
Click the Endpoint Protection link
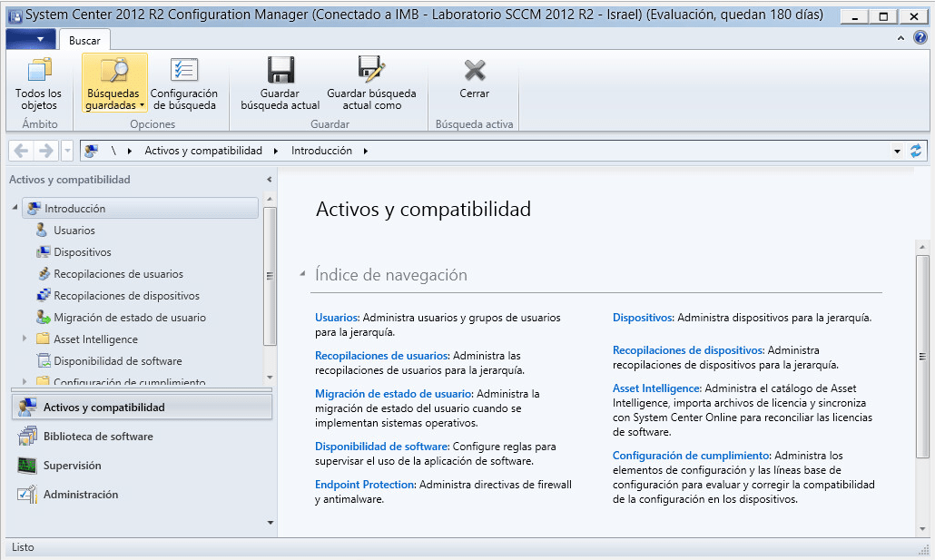[365, 485]
